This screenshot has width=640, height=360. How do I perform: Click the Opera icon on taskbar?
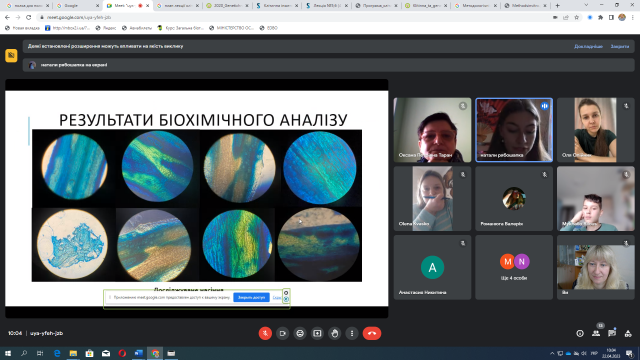[122, 353]
